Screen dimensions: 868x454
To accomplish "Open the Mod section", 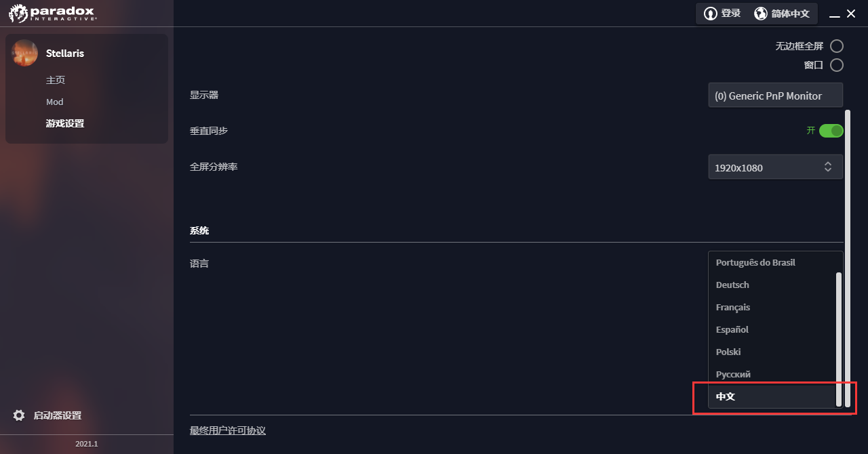I will (x=55, y=102).
